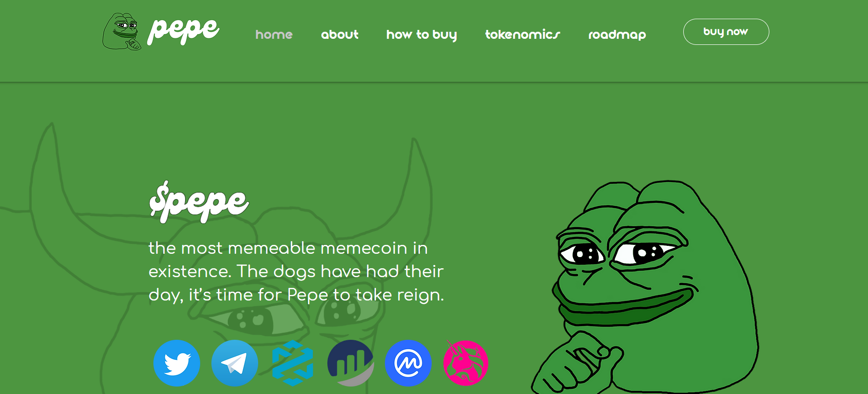
Task: Open the pink Uniswap unicorn icon
Action: coord(466,363)
